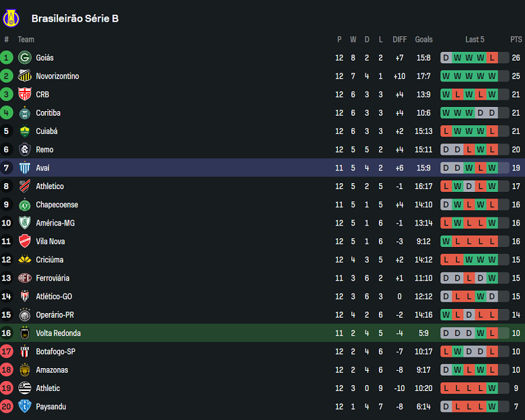Open the Avaí team page
This screenshot has width=525, height=420.
pyautogui.click(x=42, y=168)
